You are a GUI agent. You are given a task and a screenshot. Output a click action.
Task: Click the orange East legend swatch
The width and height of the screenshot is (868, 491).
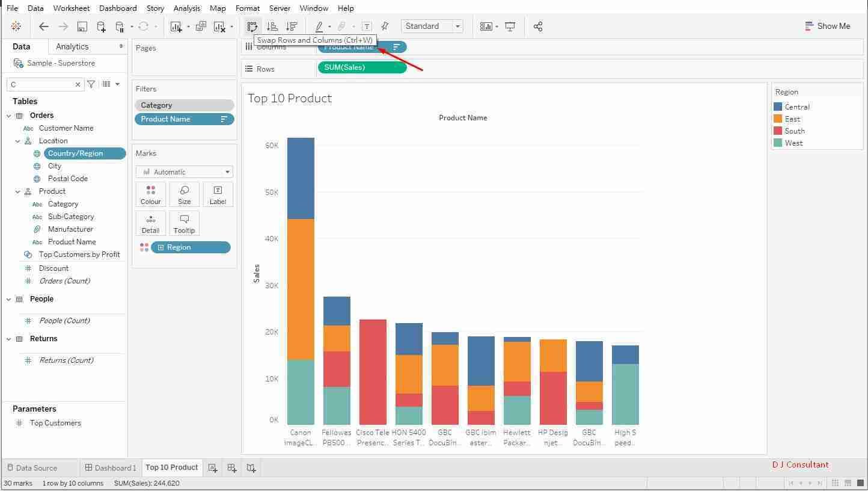(x=778, y=119)
